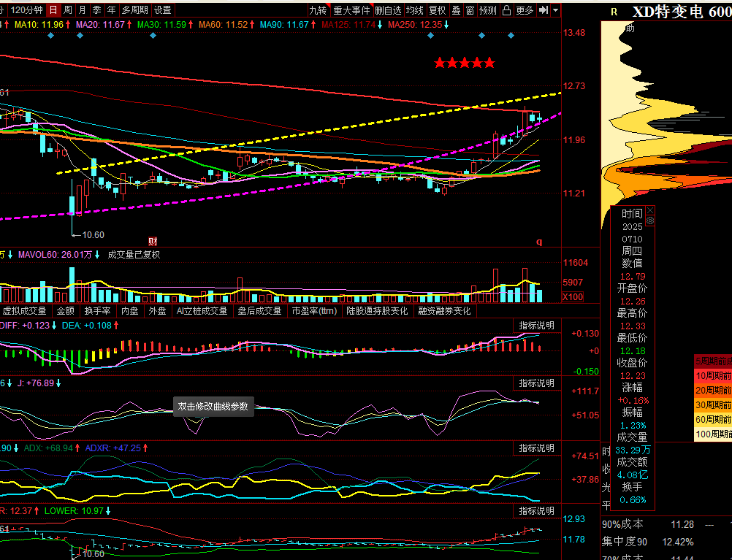Toggle the 预测 forecast feature
Screen dimensions: 732x560
click(x=488, y=10)
